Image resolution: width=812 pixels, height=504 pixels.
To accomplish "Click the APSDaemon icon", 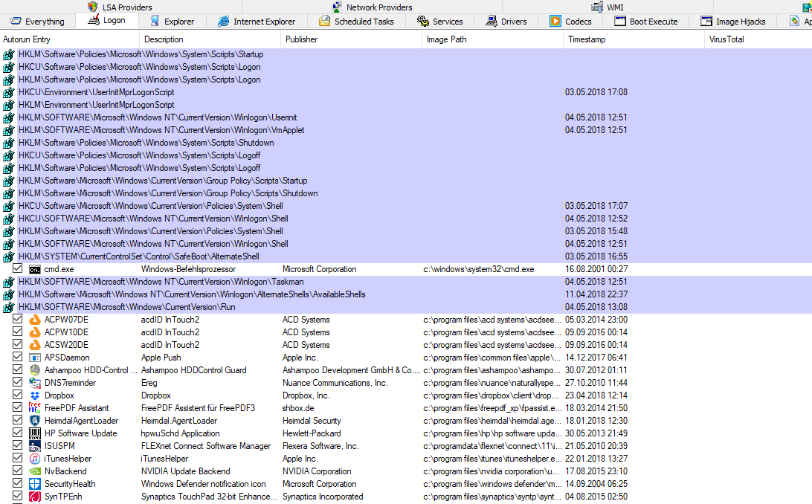I will pos(35,358).
